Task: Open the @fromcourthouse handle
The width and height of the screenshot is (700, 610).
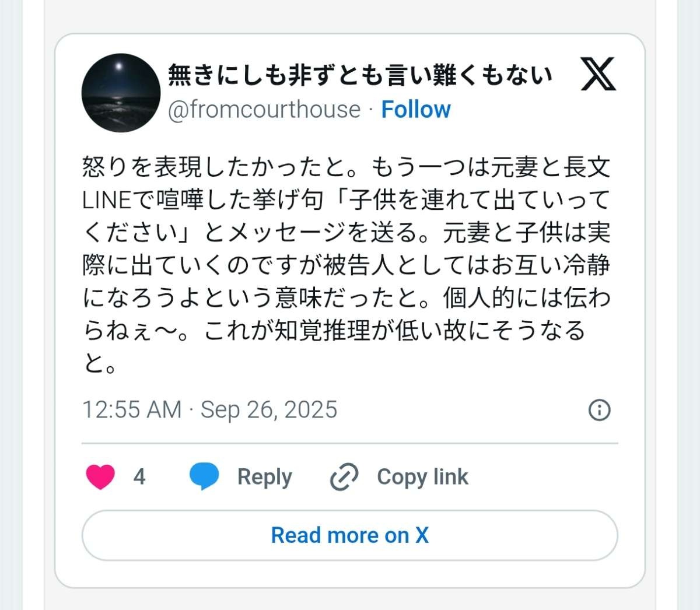Action: pyautogui.click(x=264, y=109)
